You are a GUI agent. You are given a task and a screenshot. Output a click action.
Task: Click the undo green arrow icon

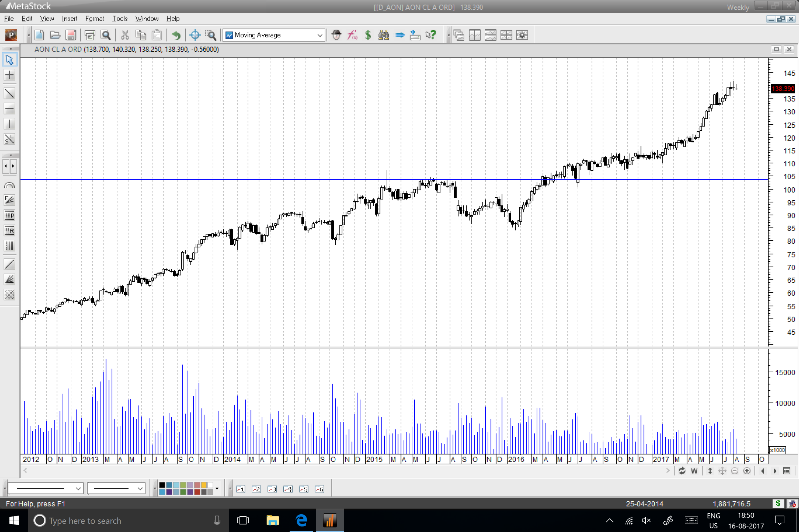[x=176, y=35]
